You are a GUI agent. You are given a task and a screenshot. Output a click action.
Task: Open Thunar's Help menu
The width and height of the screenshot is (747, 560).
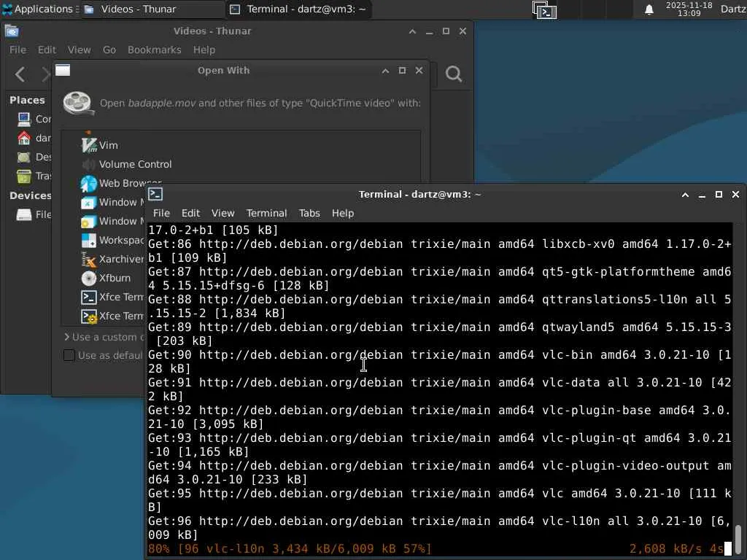click(x=204, y=50)
